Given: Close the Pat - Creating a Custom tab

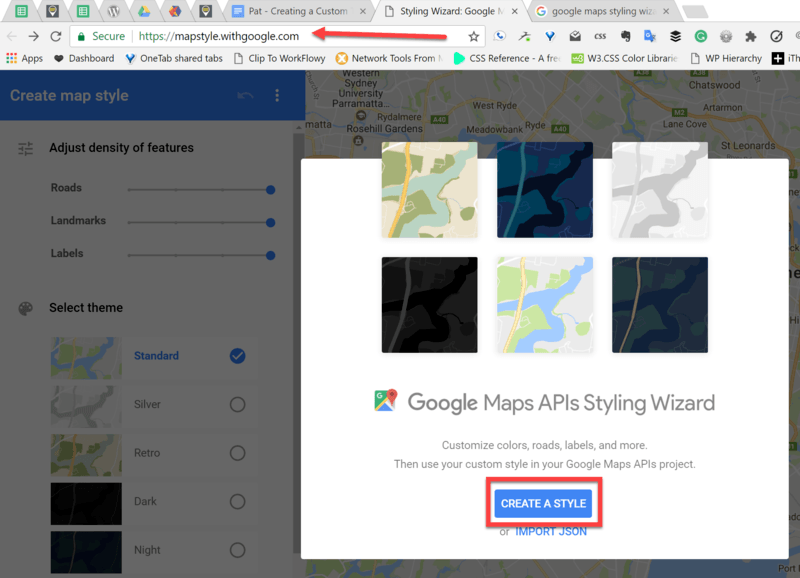Looking at the screenshot, I should click(x=362, y=11).
